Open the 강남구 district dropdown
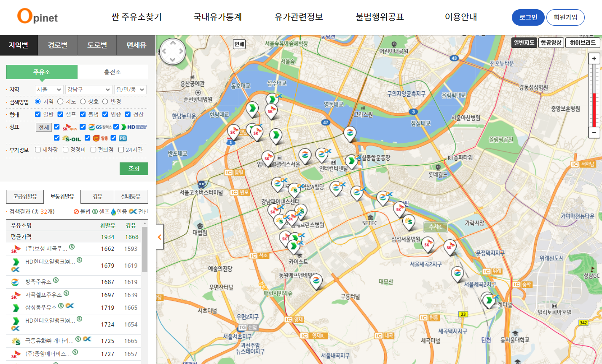This screenshot has height=364, width=602. 88,90
